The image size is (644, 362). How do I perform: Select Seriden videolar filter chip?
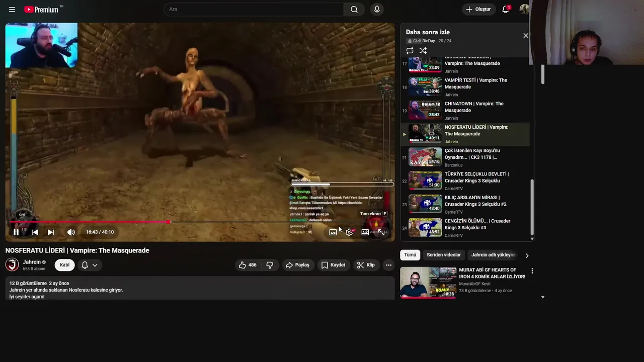click(444, 255)
